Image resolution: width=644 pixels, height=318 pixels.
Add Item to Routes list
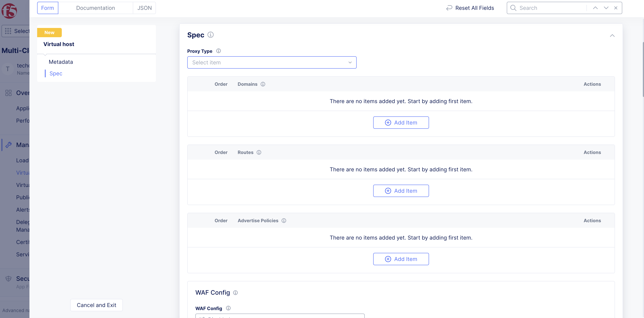click(401, 191)
